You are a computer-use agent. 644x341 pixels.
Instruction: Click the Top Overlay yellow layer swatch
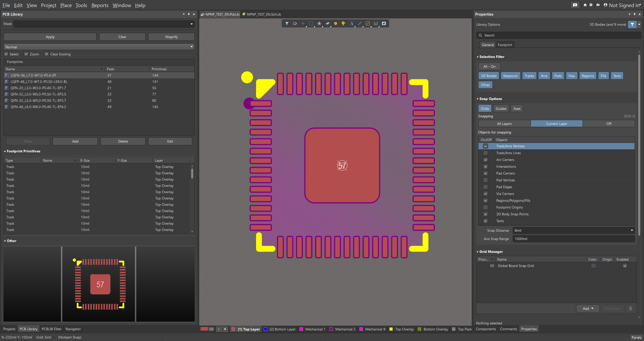click(x=391, y=329)
